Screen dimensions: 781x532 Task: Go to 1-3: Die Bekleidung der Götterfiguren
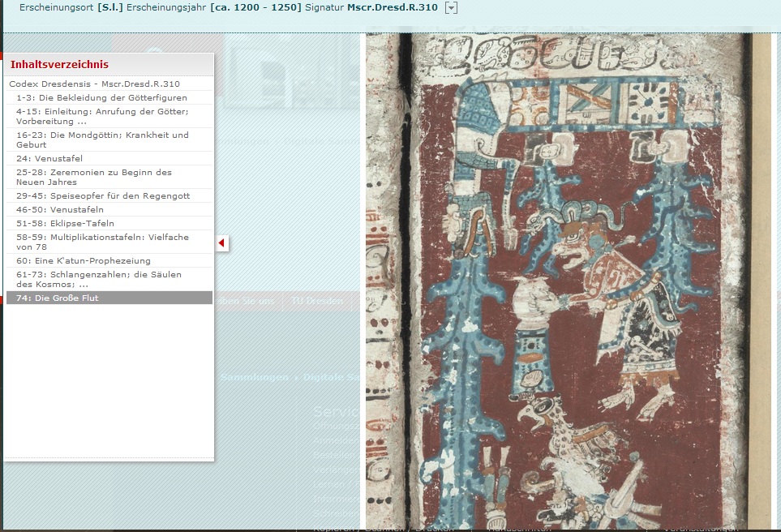pos(101,97)
